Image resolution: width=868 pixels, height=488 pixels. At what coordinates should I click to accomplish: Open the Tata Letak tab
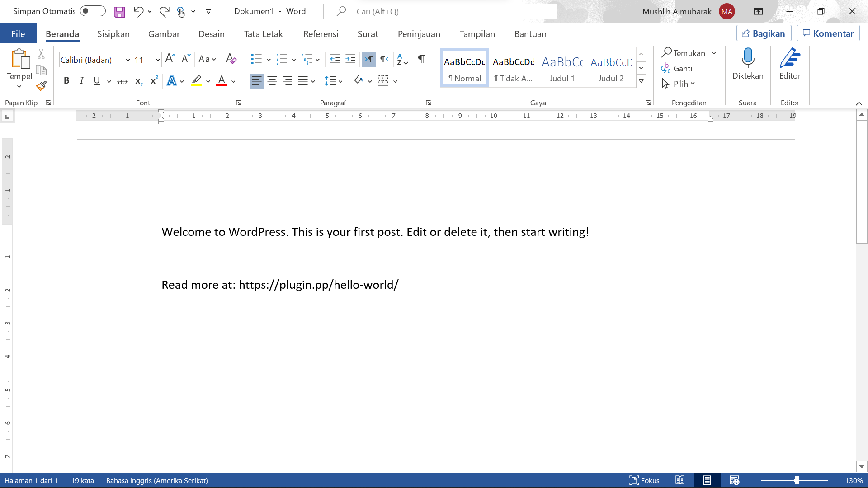click(x=263, y=34)
